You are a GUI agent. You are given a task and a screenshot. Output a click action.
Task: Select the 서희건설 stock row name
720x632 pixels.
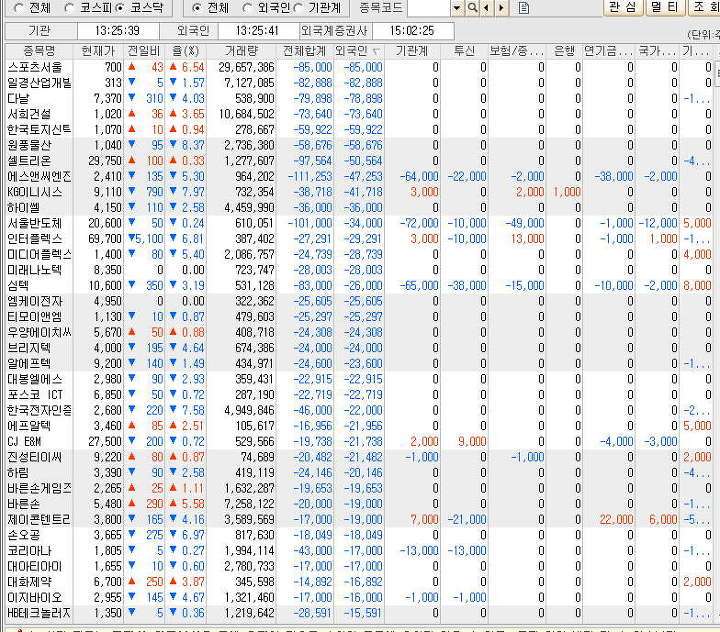tap(29, 114)
